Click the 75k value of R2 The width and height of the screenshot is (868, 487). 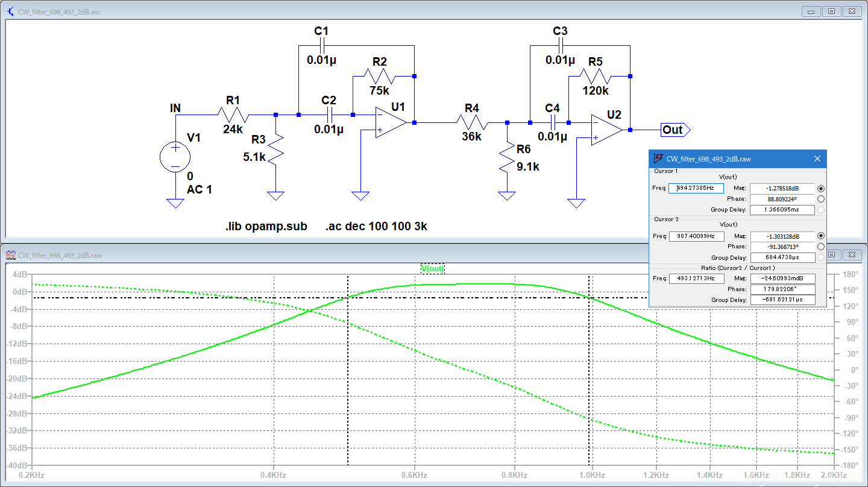point(379,91)
